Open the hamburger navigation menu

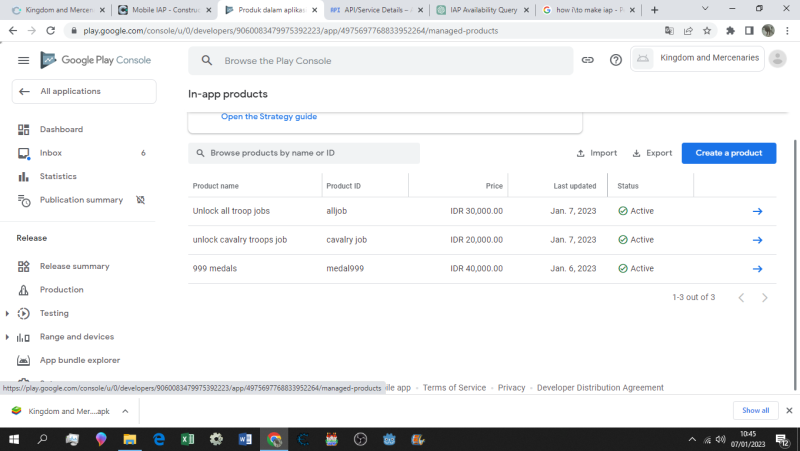tap(23, 60)
